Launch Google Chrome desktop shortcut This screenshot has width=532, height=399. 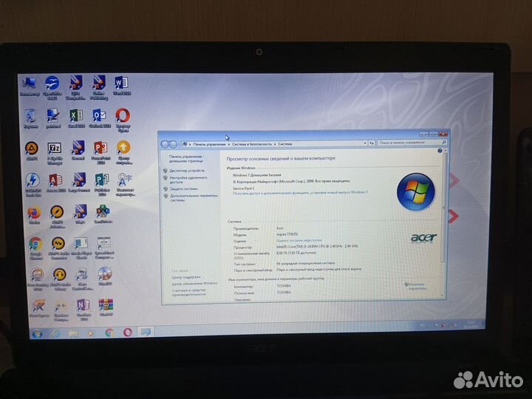pos(35,248)
